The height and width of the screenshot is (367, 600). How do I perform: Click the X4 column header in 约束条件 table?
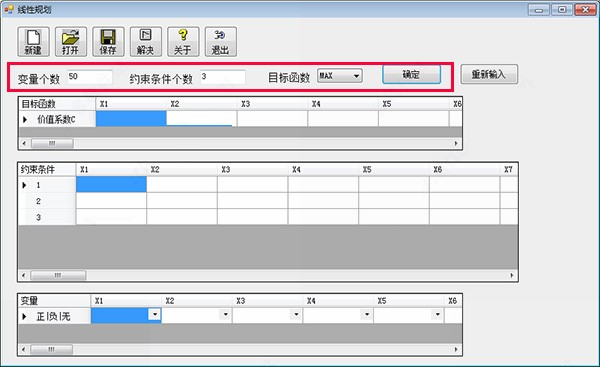(x=323, y=170)
